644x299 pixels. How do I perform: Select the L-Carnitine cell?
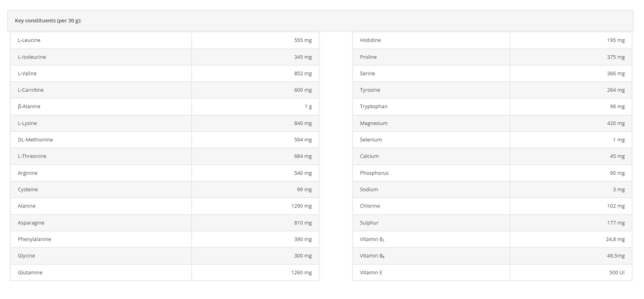click(x=101, y=90)
